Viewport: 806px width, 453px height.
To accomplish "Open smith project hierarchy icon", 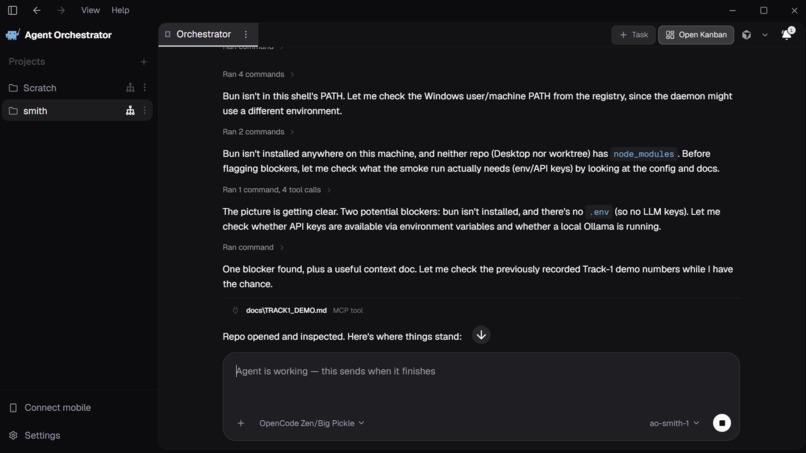I will [130, 111].
